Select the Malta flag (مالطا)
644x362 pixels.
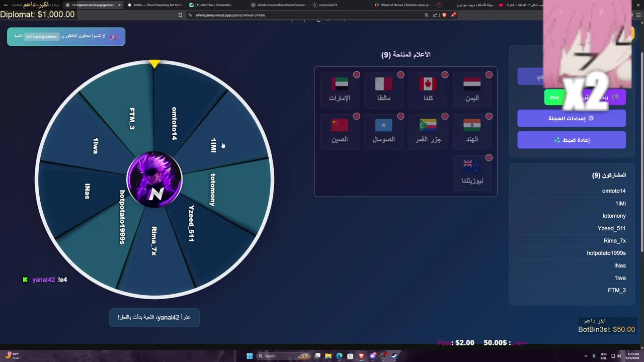point(383,89)
